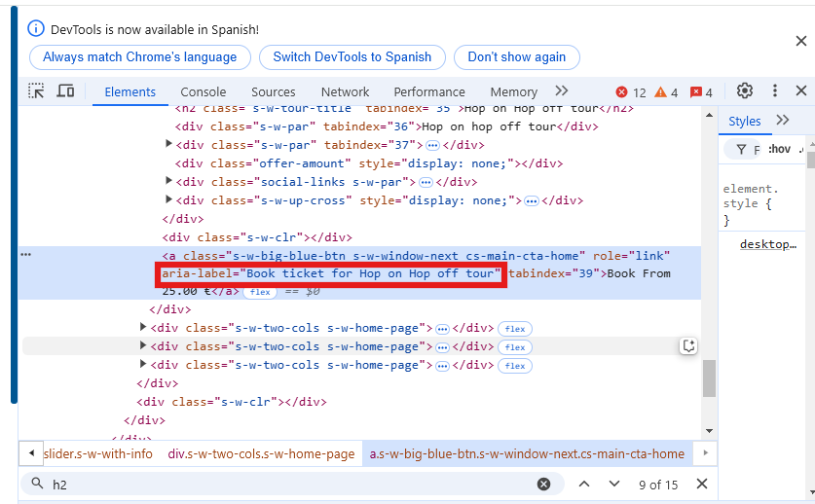Toggle flex badge on first s-w-two-cols div
The height and width of the screenshot is (504, 815).
(514, 329)
